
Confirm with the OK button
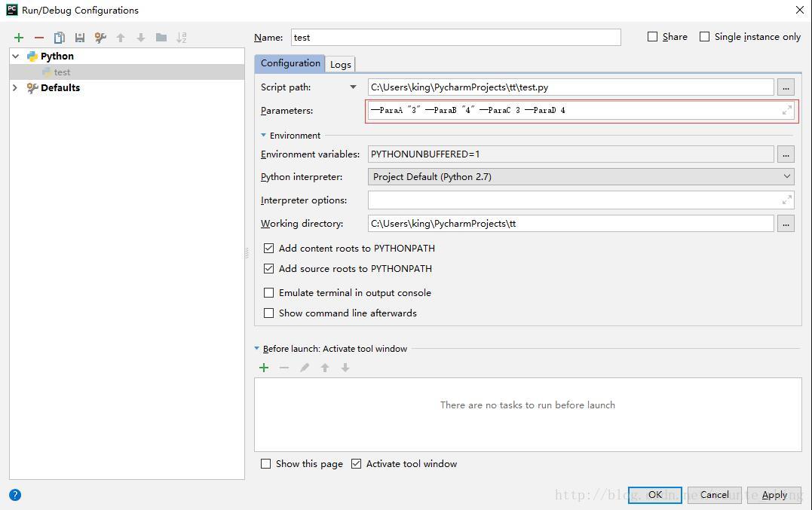[x=655, y=495]
